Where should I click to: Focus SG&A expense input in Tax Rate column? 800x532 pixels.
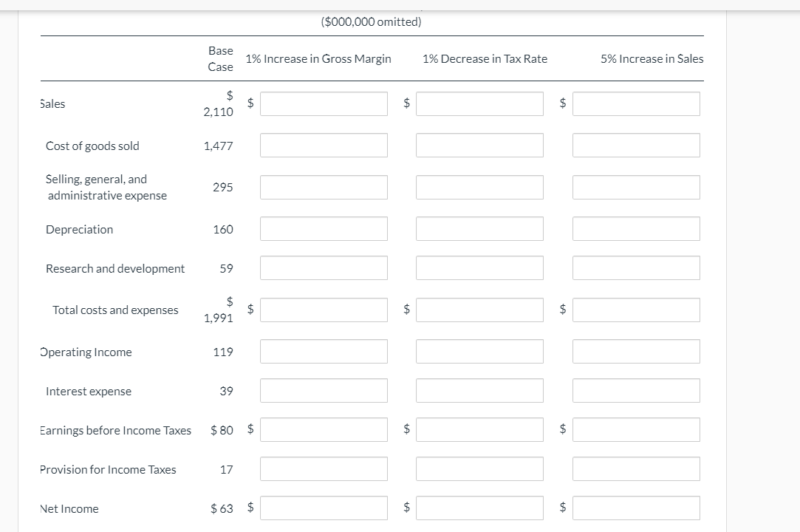click(479, 188)
